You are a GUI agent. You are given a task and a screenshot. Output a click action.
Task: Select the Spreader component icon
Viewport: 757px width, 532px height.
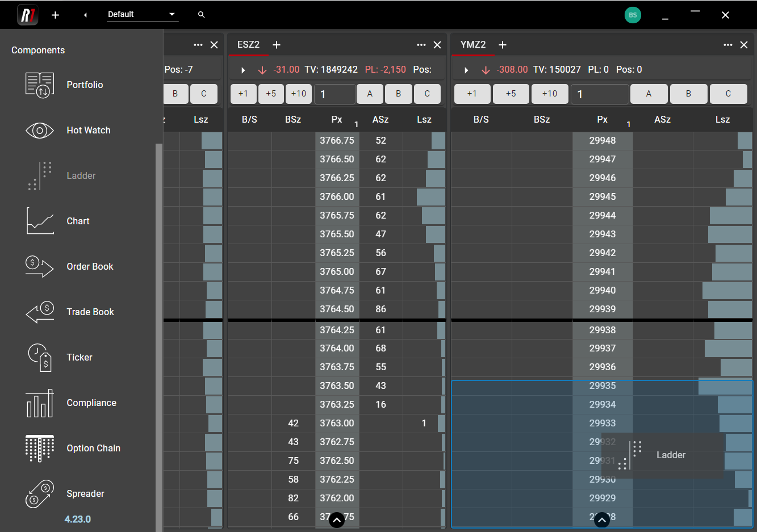[40, 493]
